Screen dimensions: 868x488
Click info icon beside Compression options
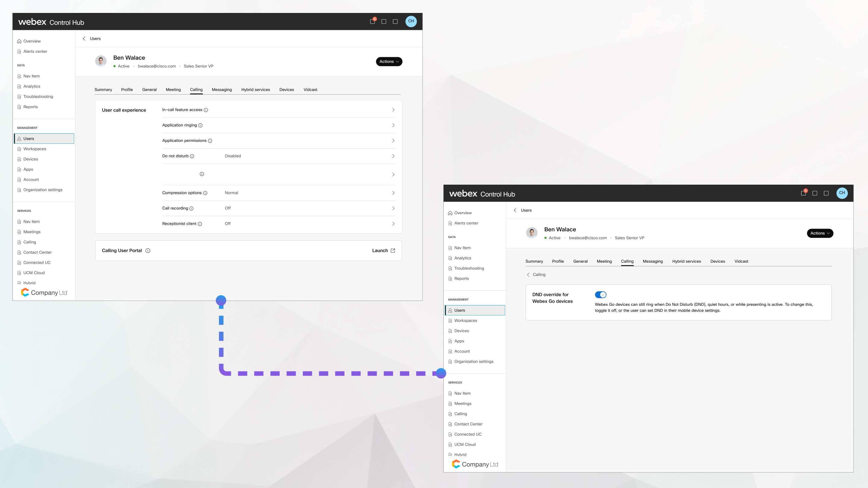coord(205,193)
